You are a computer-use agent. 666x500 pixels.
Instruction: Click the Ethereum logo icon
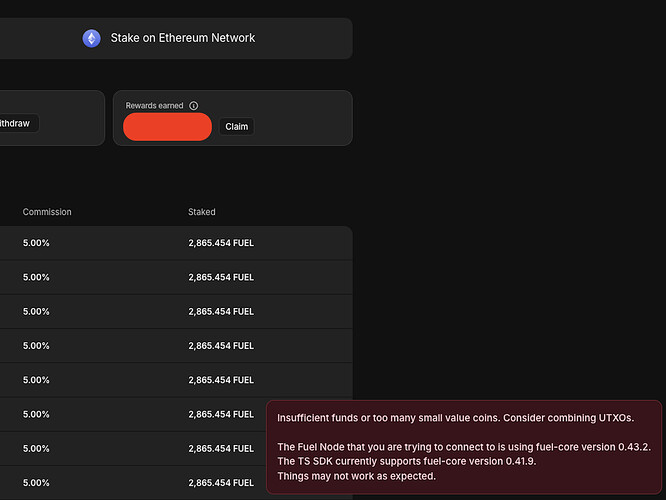pyautogui.click(x=91, y=38)
